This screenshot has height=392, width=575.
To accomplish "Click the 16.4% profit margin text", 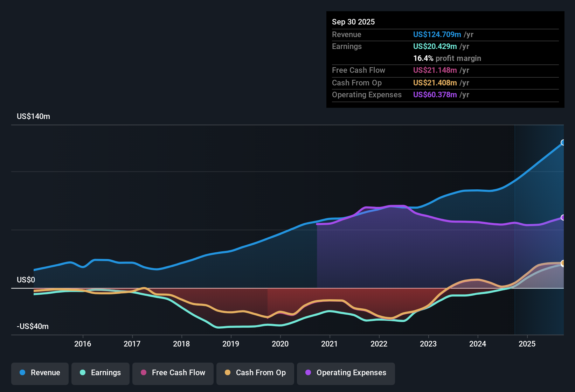I will [447, 58].
